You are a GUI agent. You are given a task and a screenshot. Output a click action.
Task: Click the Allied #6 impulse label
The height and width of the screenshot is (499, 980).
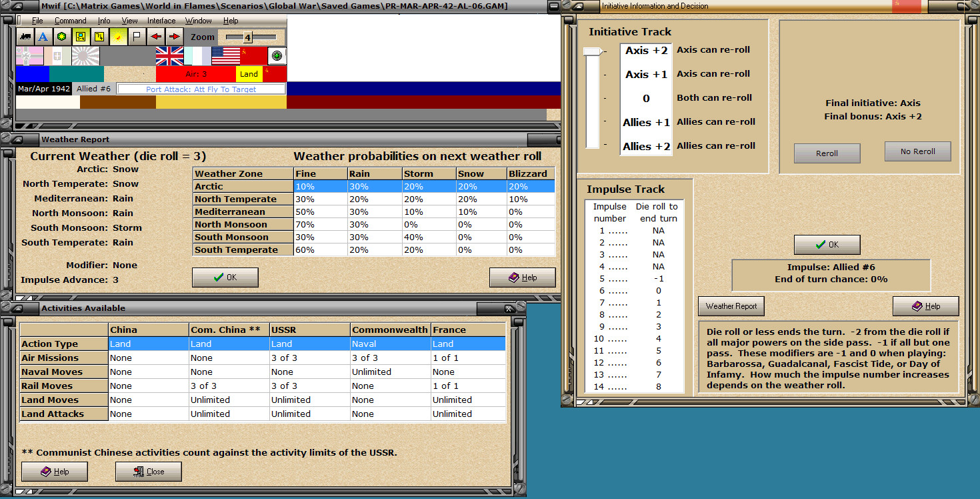coord(94,89)
